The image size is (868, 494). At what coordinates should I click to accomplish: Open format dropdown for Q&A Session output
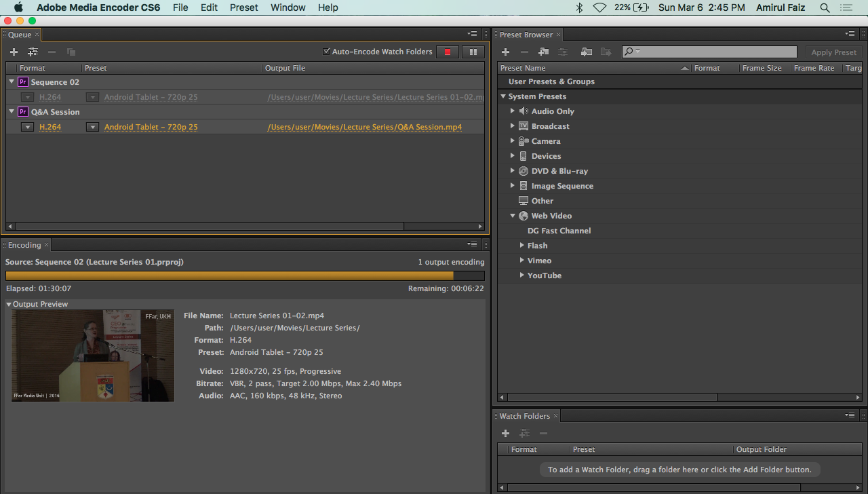(27, 127)
